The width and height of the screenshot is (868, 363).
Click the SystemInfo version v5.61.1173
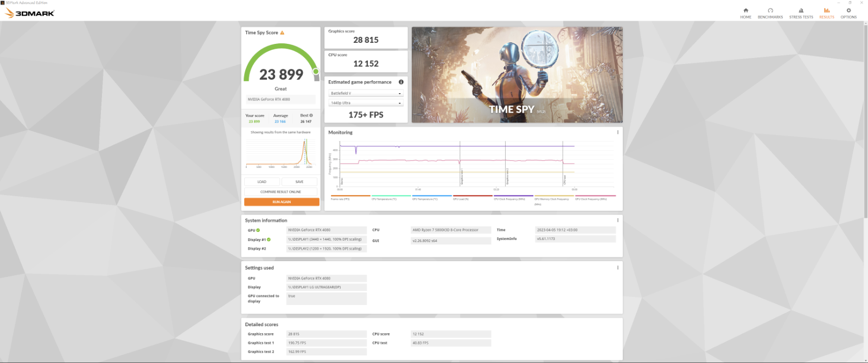[576, 239]
